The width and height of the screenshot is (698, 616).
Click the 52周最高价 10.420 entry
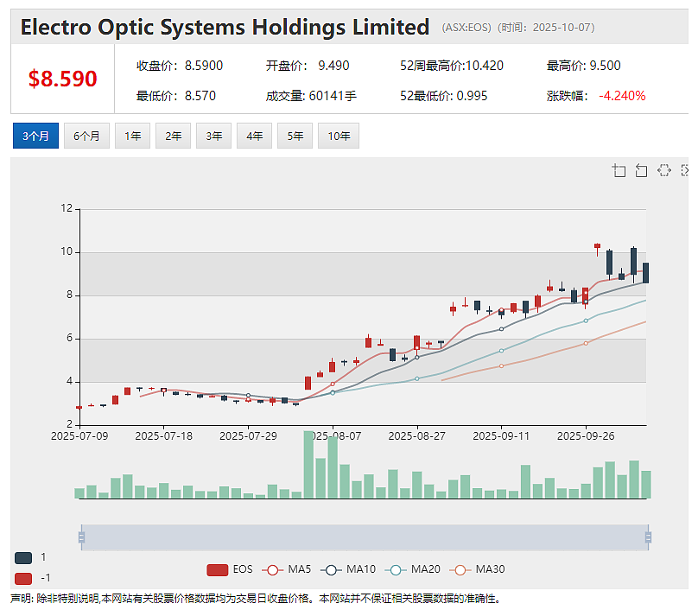click(452, 66)
